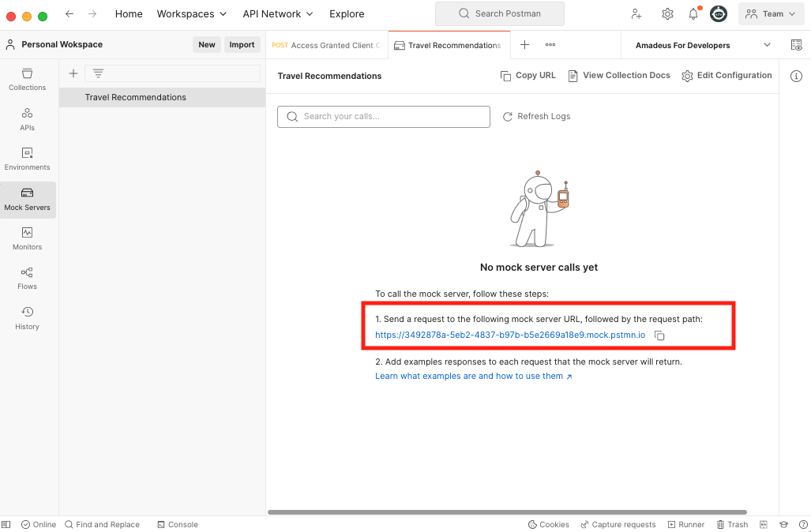Open the help question mark icon
The height and width of the screenshot is (532, 811).
coord(803,524)
